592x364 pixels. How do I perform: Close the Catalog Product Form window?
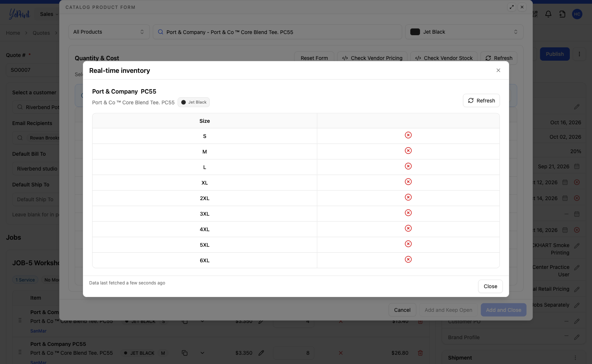click(522, 7)
